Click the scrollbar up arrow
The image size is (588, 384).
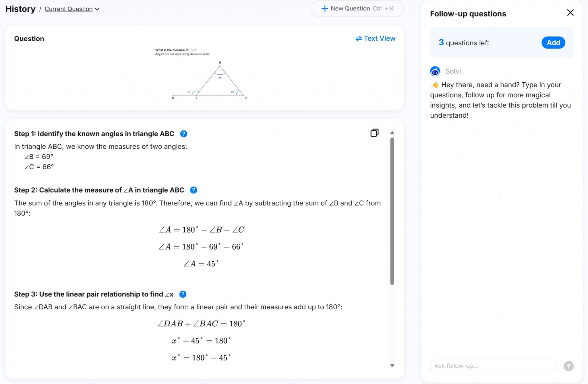coord(393,133)
